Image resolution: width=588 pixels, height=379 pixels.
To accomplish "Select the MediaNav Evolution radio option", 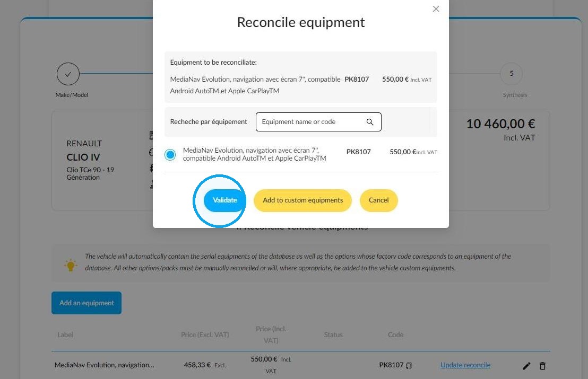I will (170, 154).
